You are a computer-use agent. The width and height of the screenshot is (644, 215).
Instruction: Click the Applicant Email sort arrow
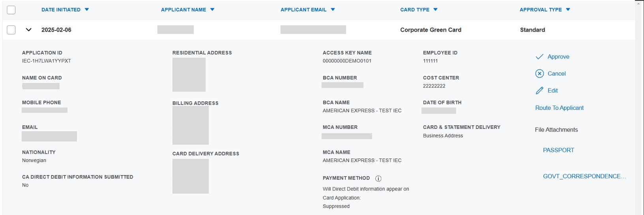[x=333, y=10]
